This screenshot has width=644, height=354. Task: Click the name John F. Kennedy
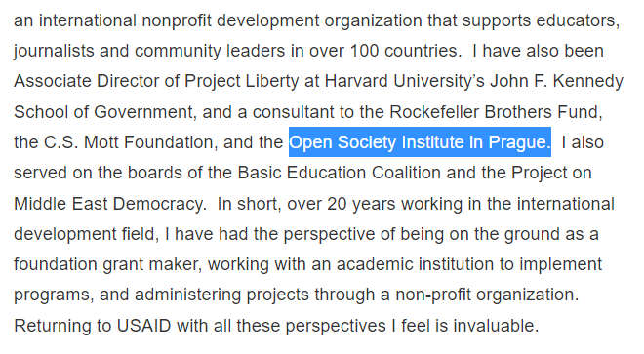point(556,81)
